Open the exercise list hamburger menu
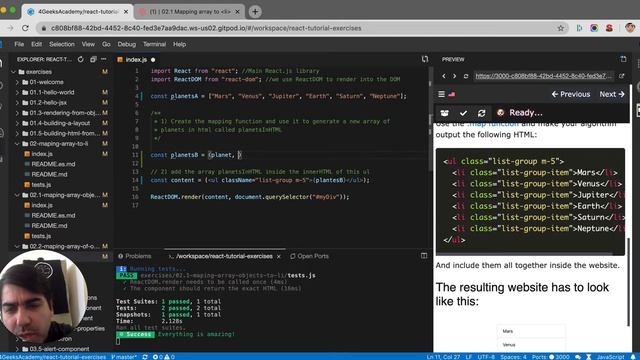The width and height of the screenshot is (640, 360). 441,94
